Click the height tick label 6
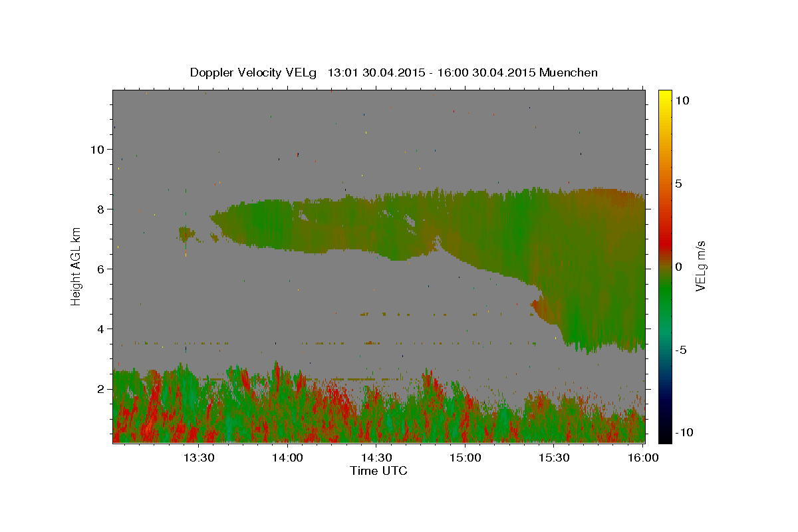 [x=101, y=269]
